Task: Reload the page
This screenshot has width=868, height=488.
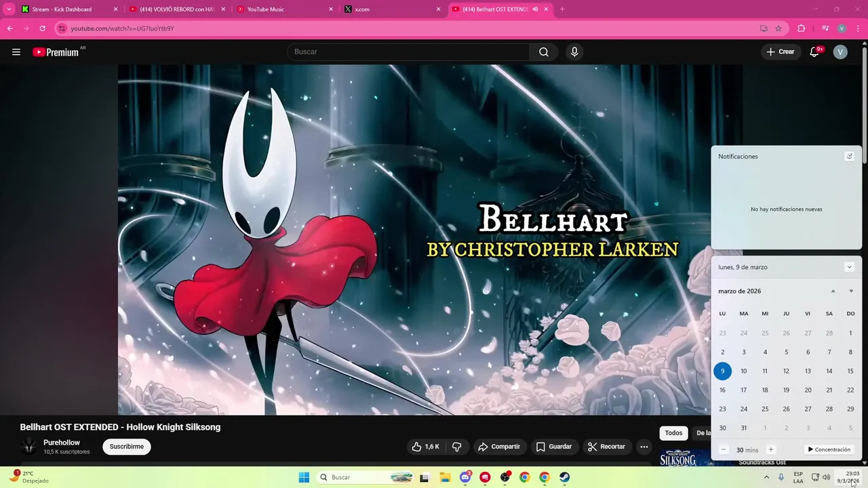Action: (x=42, y=28)
